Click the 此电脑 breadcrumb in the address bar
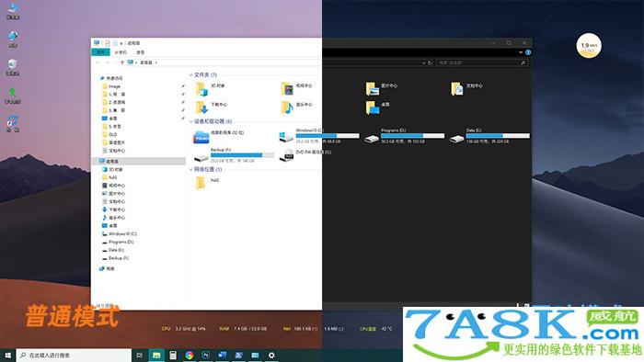 point(145,62)
